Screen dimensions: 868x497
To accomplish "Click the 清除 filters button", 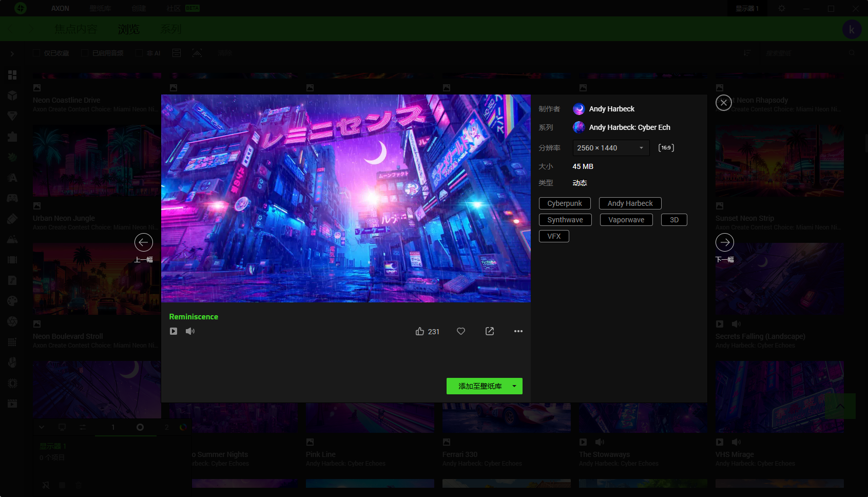I will tap(225, 53).
